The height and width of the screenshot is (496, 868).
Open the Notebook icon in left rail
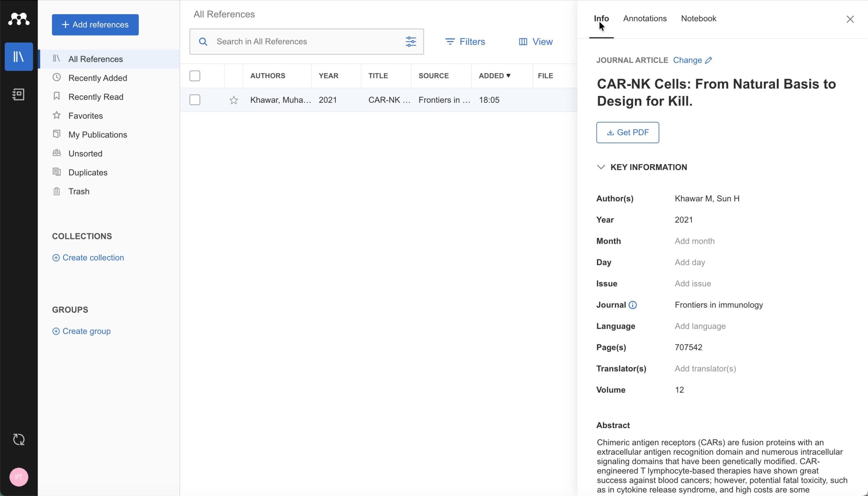[19, 94]
